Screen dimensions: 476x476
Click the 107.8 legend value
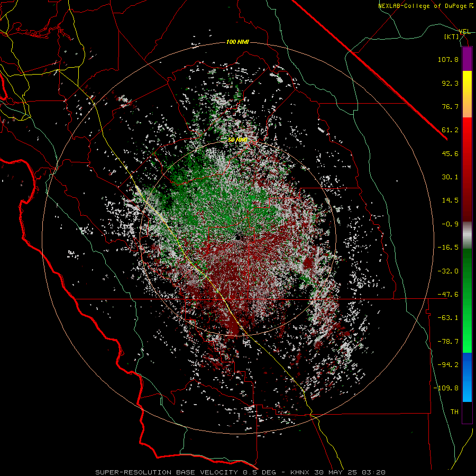(448, 59)
